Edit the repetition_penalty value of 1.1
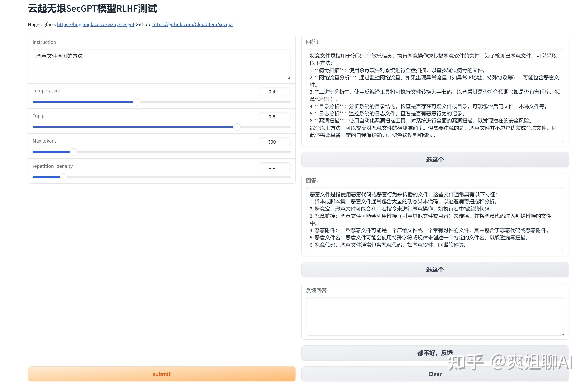This screenshot has height=386, width=588. (274, 167)
